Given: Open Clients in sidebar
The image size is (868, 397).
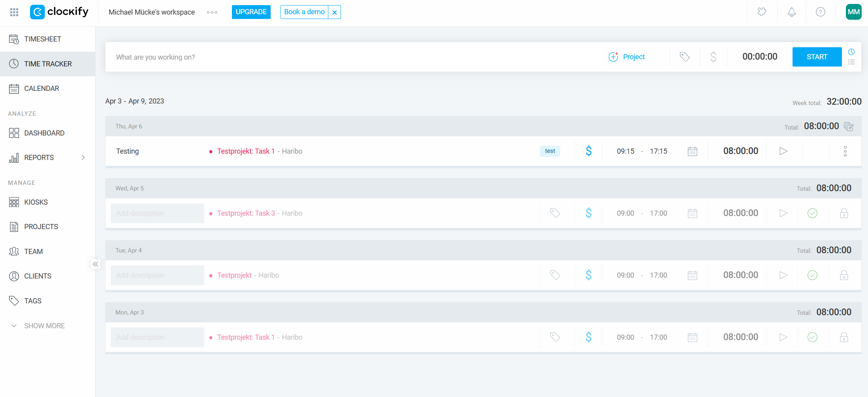Looking at the screenshot, I should point(47,276).
